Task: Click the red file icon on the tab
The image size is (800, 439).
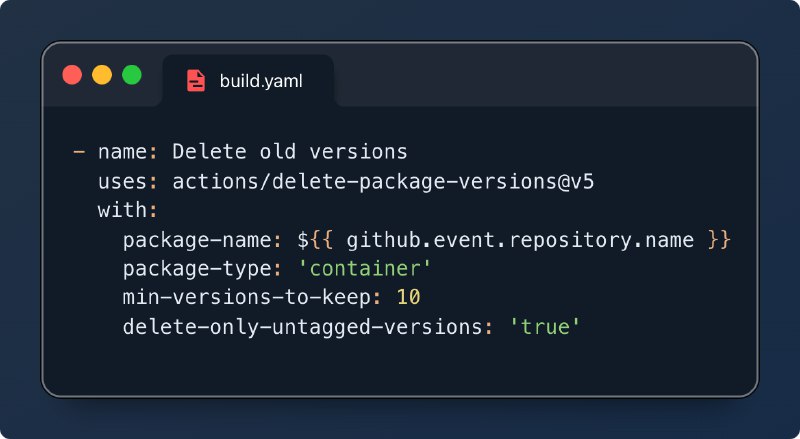Action: (196, 81)
